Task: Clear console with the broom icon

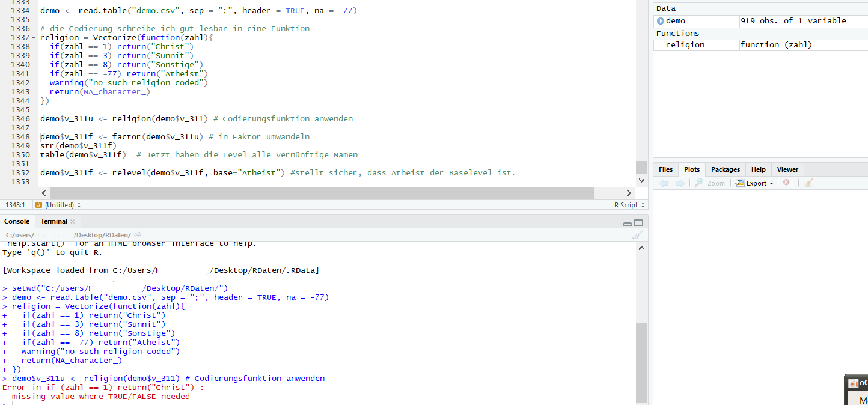Action: click(638, 235)
